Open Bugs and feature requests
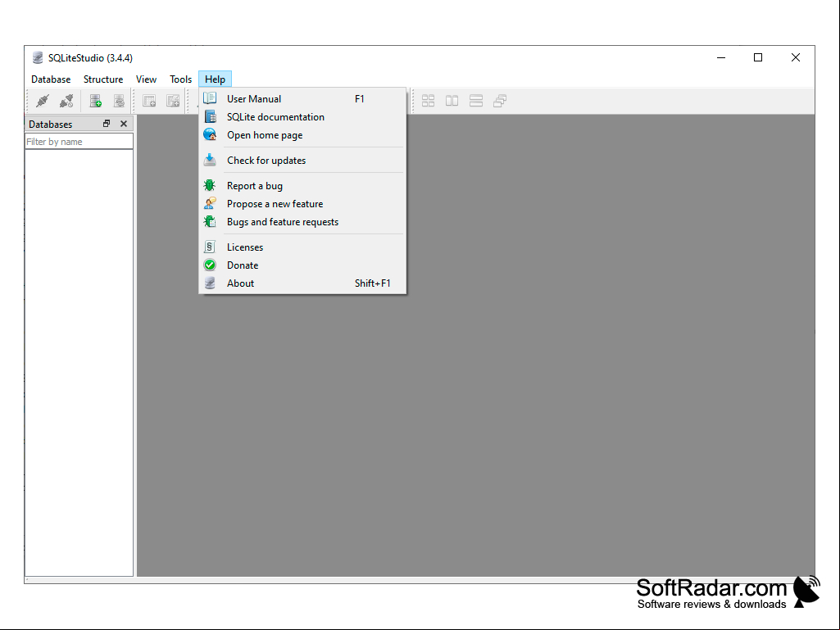The image size is (840, 630). 302,222
